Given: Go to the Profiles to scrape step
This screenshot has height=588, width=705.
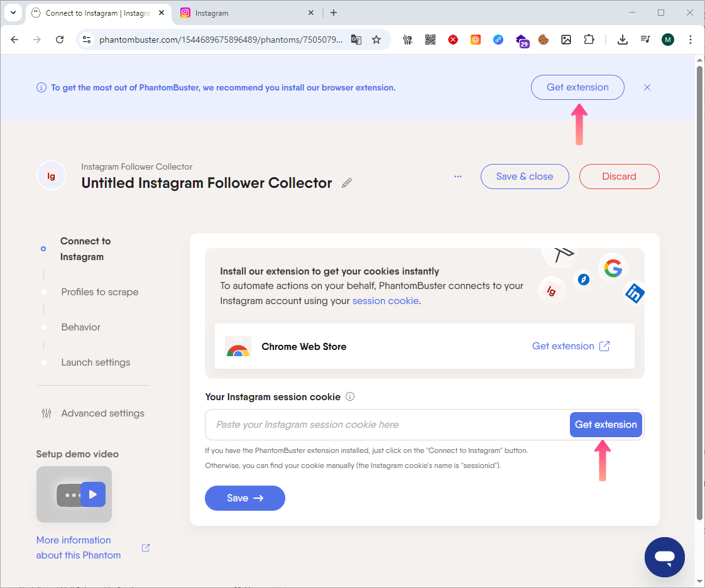Looking at the screenshot, I should [x=100, y=292].
